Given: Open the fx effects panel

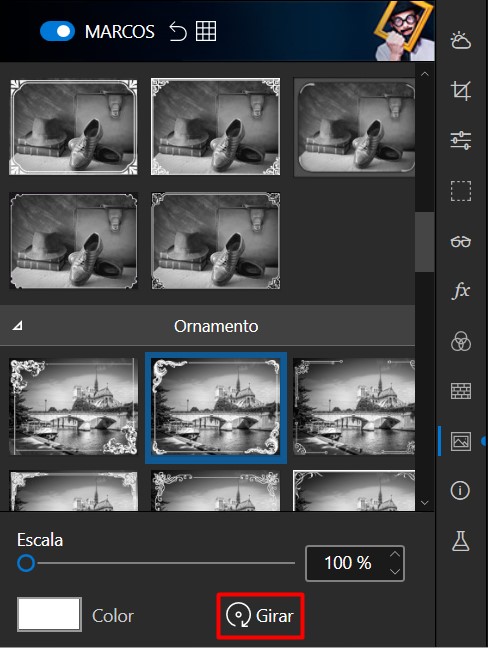Looking at the screenshot, I should [460, 291].
